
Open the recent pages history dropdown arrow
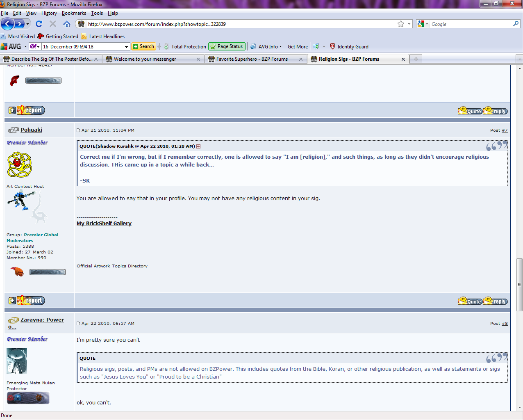click(x=28, y=24)
